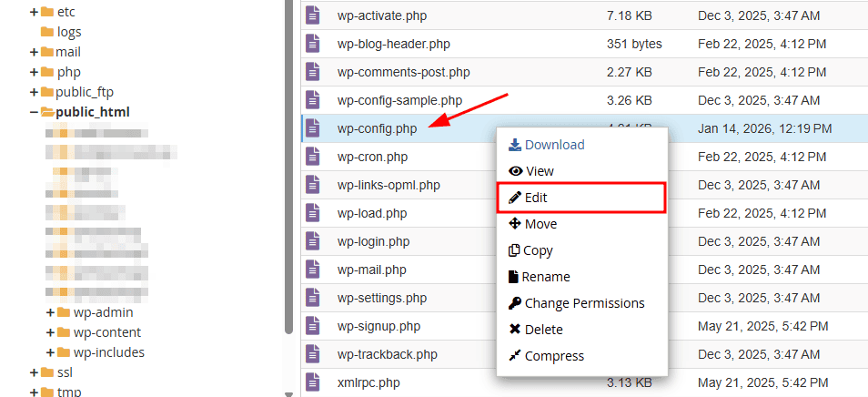Select the wp-comments-post.php file name
The width and height of the screenshot is (868, 397).
[x=404, y=72]
